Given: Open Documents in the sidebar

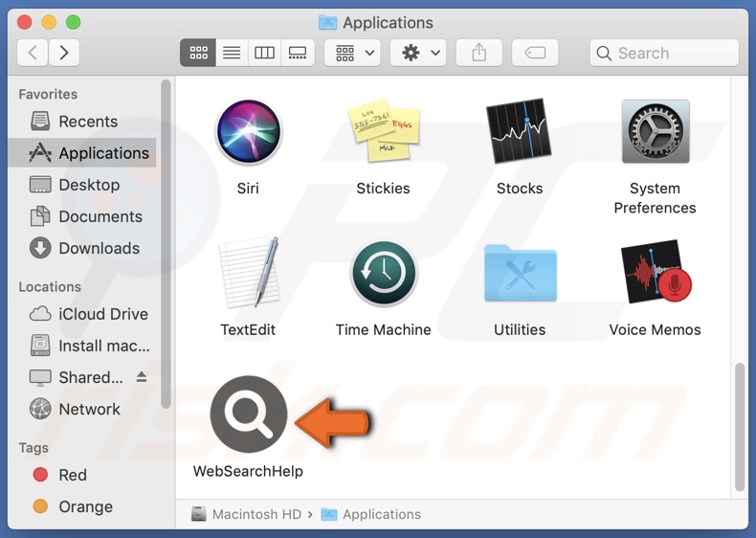Looking at the screenshot, I should click(82, 216).
